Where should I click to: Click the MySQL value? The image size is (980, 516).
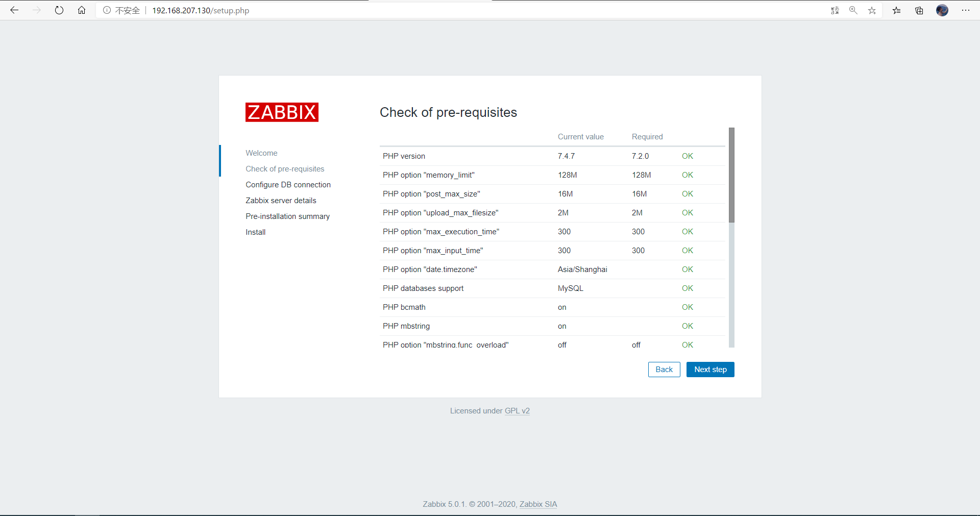pyautogui.click(x=570, y=288)
